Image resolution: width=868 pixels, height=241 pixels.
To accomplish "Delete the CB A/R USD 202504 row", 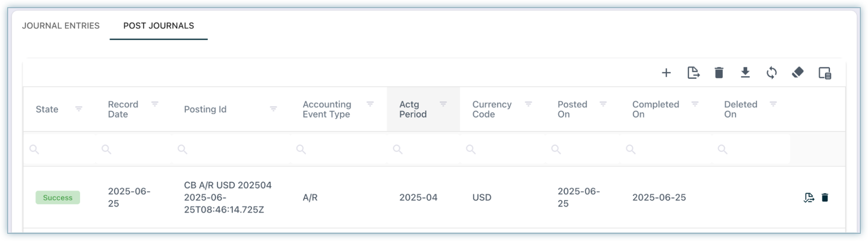I will click(825, 198).
